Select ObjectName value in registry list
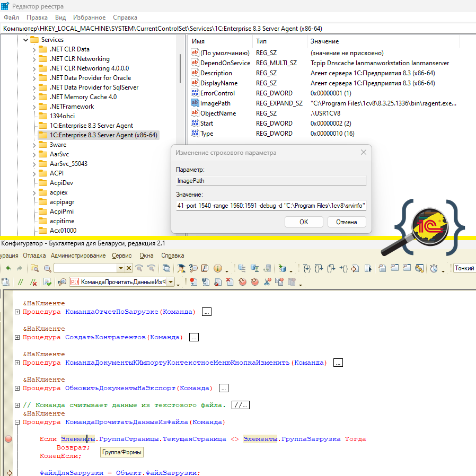Viewport: 476px width, 476px height. pos(218,113)
